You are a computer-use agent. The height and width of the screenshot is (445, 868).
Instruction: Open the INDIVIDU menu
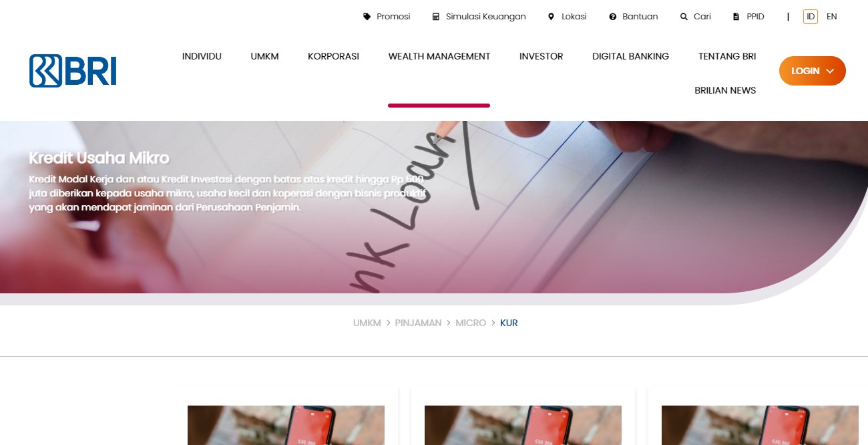click(202, 57)
